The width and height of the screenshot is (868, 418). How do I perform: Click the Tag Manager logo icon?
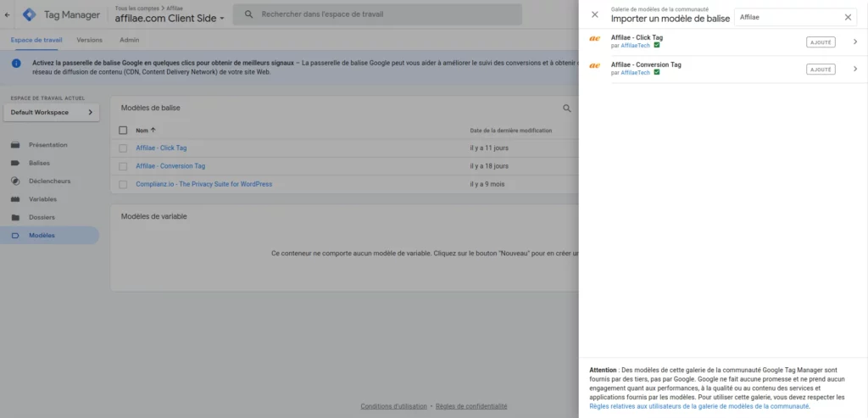coord(30,14)
